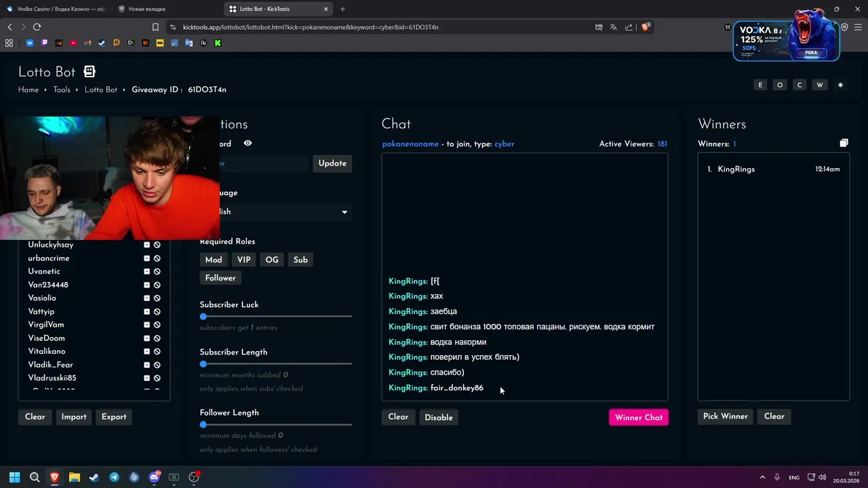Toggle the C option button
The image size is (868, 488).
coord(800,85)
